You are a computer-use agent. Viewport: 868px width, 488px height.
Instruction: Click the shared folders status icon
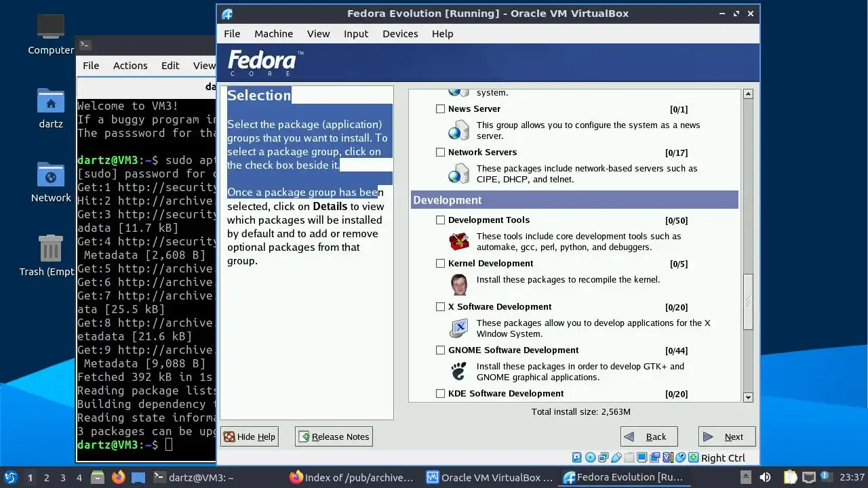pyautogui.click(x=629, y=457)
